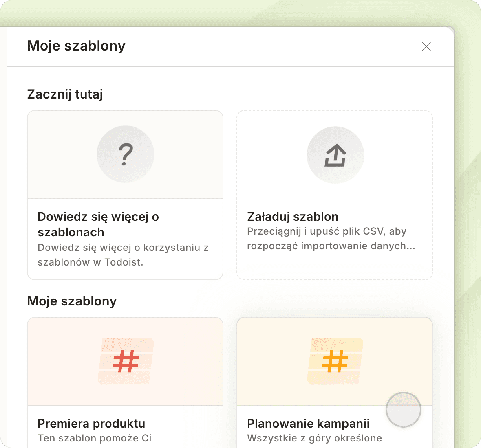481x448 pixels.
Task: Click the grey circle near Planowanie kampanii
Action: pos(403,410)
